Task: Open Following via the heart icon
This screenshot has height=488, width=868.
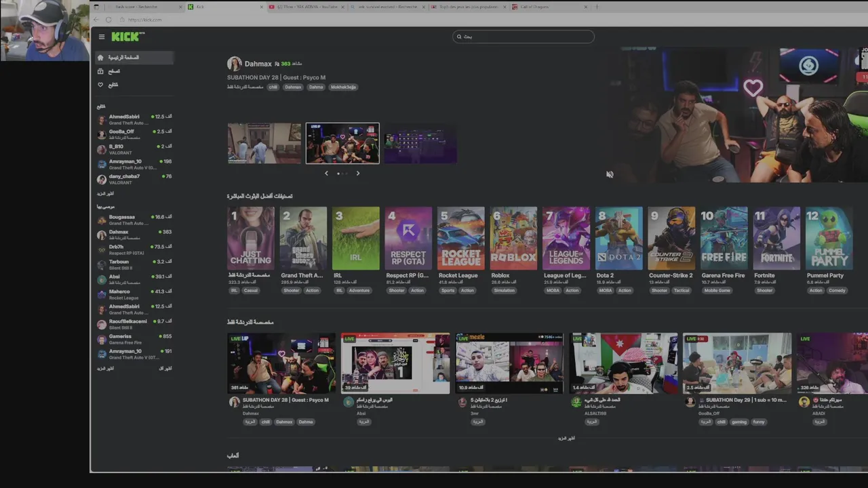Action: (100, 85)
